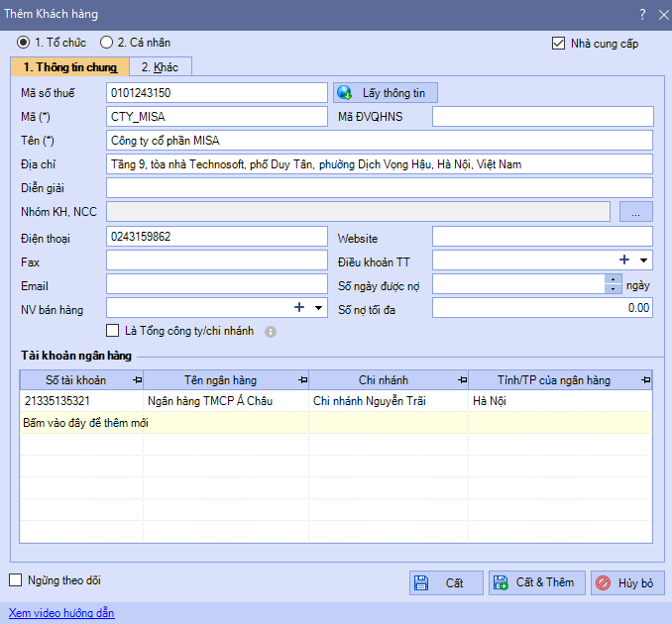Increase Số ngày được nợ with up arrow
672x624 pixels.
click(x=614, y=279)
